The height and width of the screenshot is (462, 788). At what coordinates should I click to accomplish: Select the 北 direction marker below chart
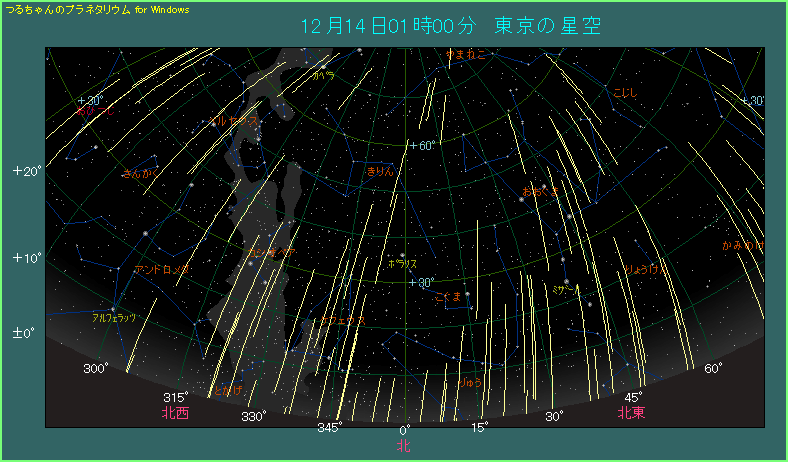[x=404, y=445]
